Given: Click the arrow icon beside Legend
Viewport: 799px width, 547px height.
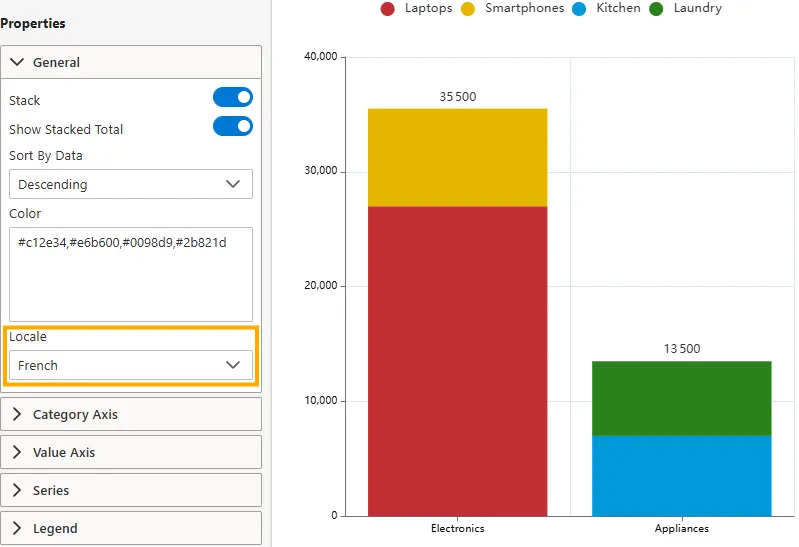Looking at the screenshot, I should click(17, 528).
